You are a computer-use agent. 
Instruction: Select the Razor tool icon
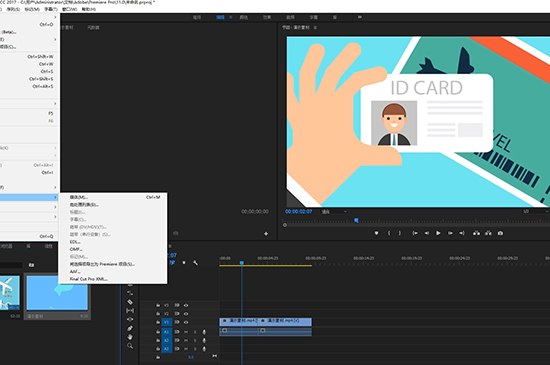(x=130, y=302)
